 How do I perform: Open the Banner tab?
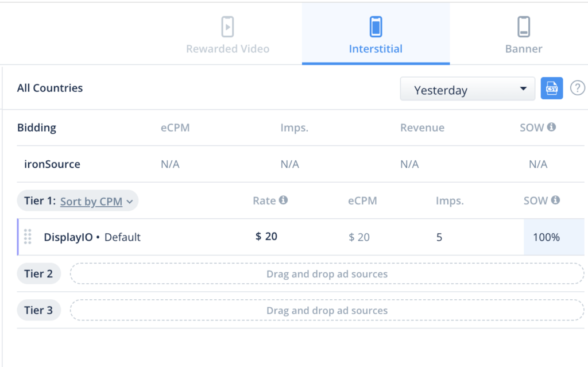524,34
